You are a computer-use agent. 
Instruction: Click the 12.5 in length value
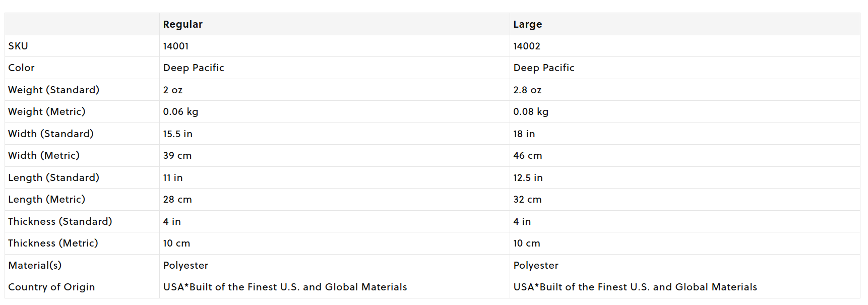pyautogui.click(x=528, y=177)
